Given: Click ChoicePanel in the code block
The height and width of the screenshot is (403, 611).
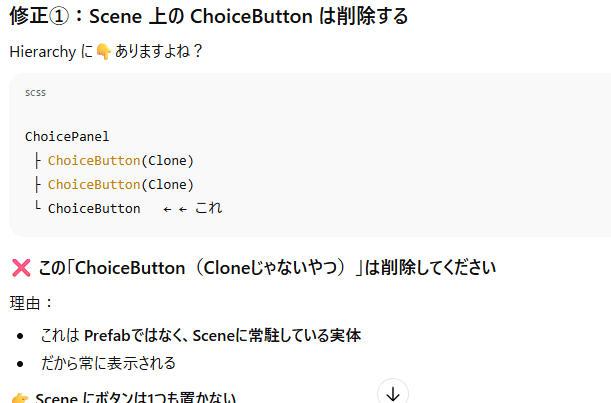Looking at the screenshot, I should pyautogui.click(x=67, y=136).
